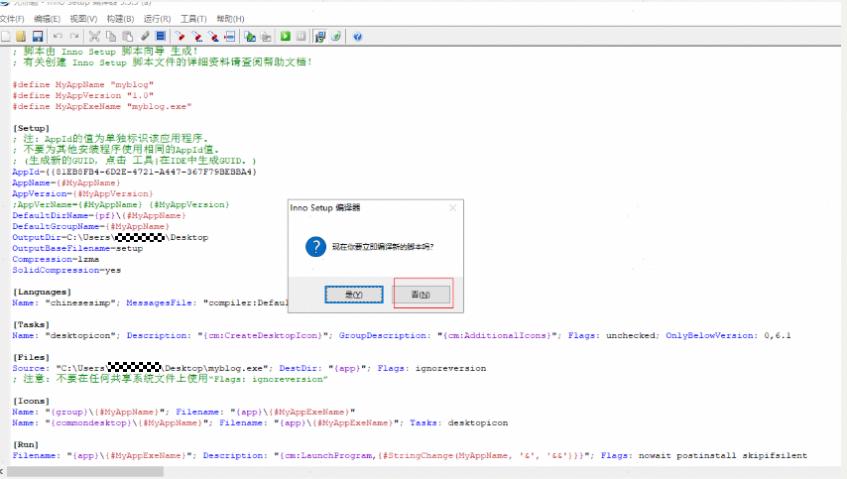The width and height of the screenshot is (847, 479).
Task: Click the DefaultGroupName line
Action: (x=91, y=226)
